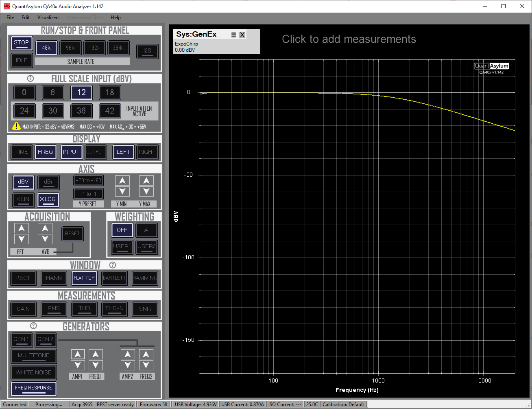
Task: Close the Sys:GenEx measurement box
Action: (x=242, y=35)
